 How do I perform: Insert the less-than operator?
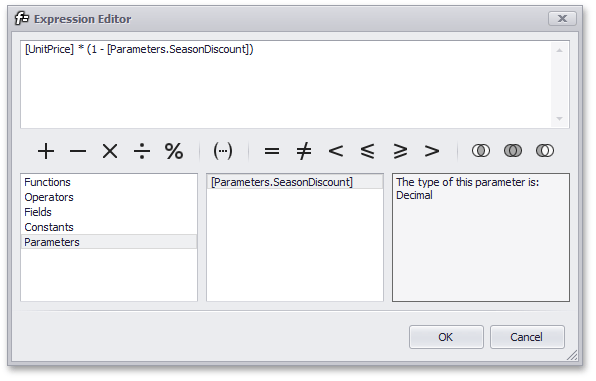tap(336, 151)
